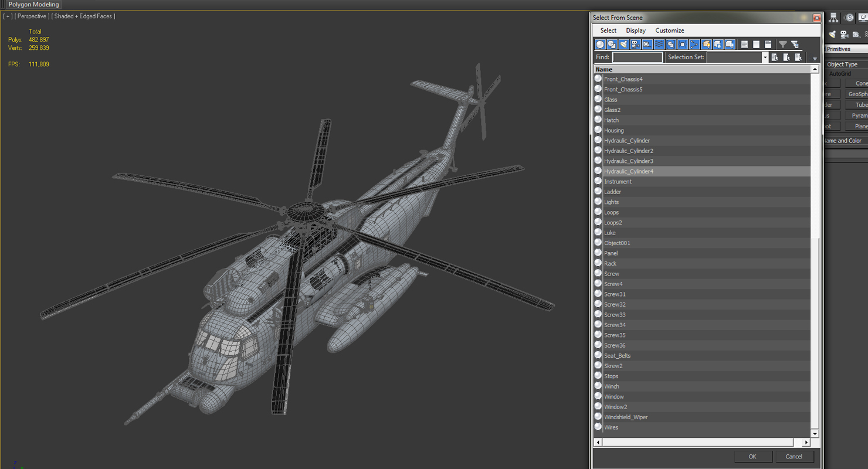
Task: Toggle Display Helpers filter in dialog toolbar
Action: (647, 45)
